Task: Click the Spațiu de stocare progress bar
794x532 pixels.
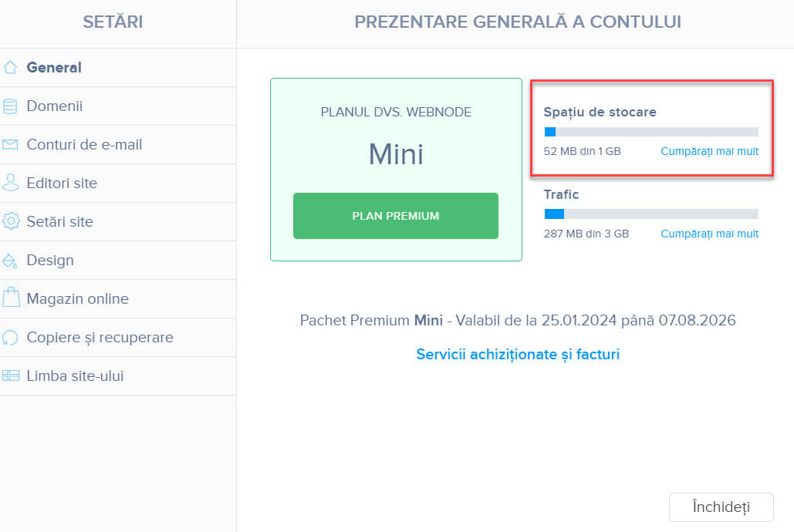Action: pyautogui.click(x=651, y=132)
